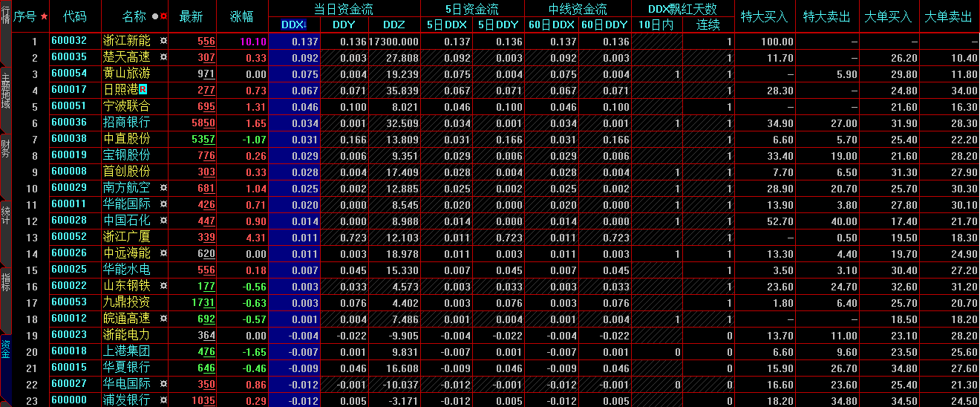This screenshot has width=980, height=407.
Task: Sort by 5日DDX column header
Action: [447, 25]
